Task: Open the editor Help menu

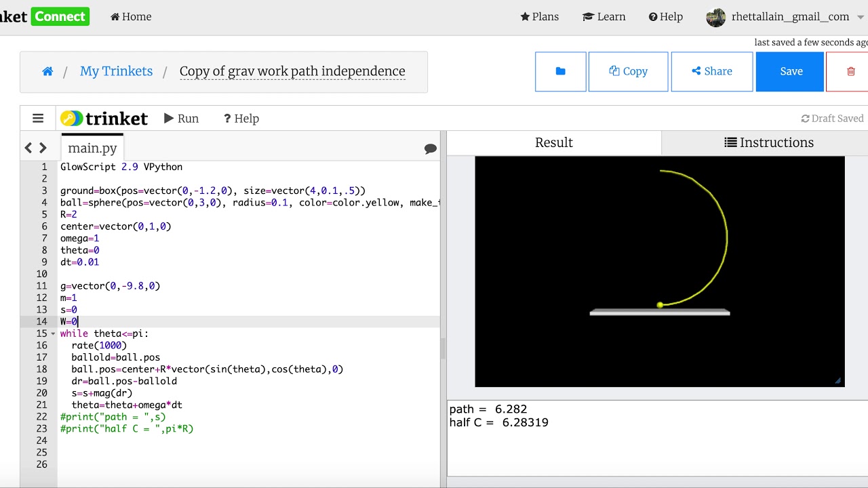Action: click(x=241, y=119)
